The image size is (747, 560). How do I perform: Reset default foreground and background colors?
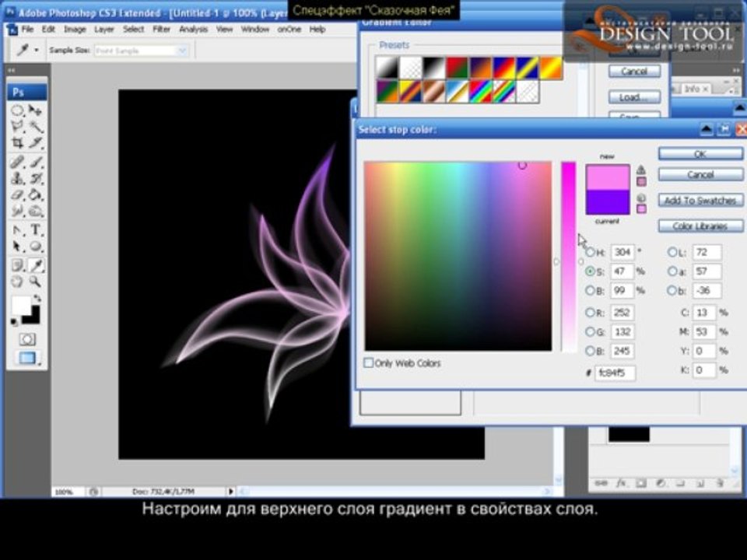15,322
